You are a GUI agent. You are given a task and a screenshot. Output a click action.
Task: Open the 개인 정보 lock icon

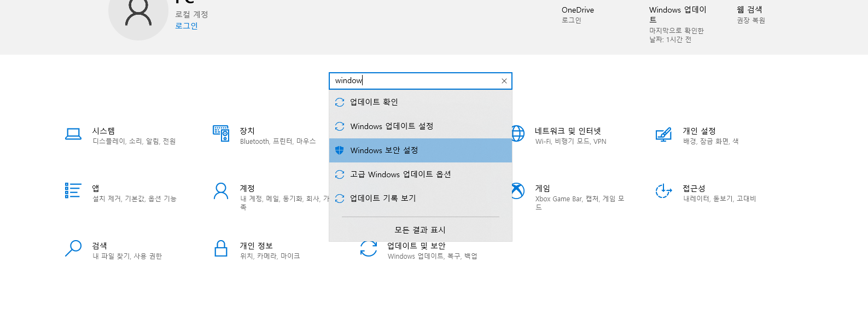221,248
